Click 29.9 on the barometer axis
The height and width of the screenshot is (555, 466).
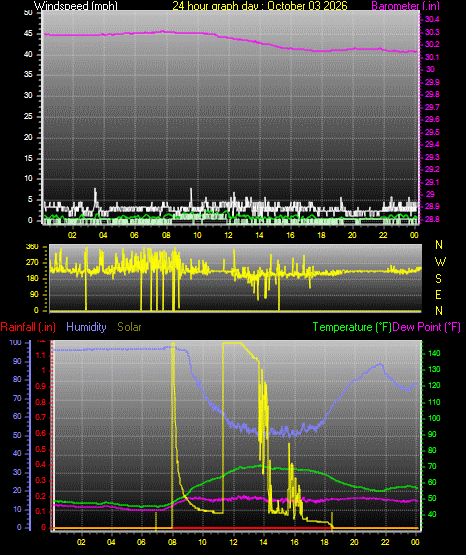click(x=432, y=82)
